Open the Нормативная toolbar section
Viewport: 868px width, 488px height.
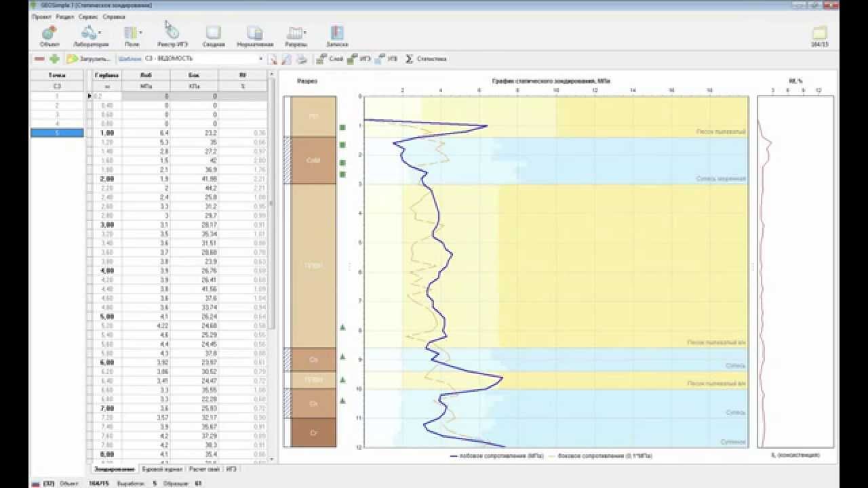[255, 35]
